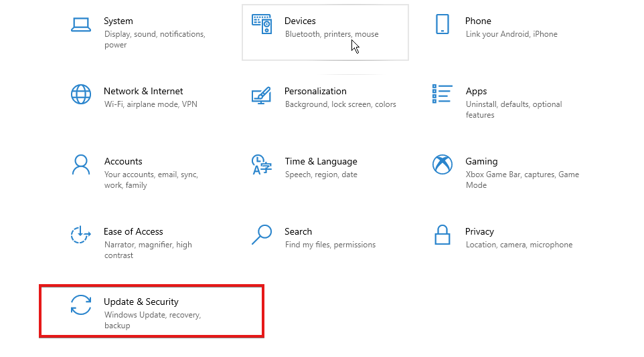Open the Devices settings heading
This screenshot has width=644, height=357.
pos(300,21)
